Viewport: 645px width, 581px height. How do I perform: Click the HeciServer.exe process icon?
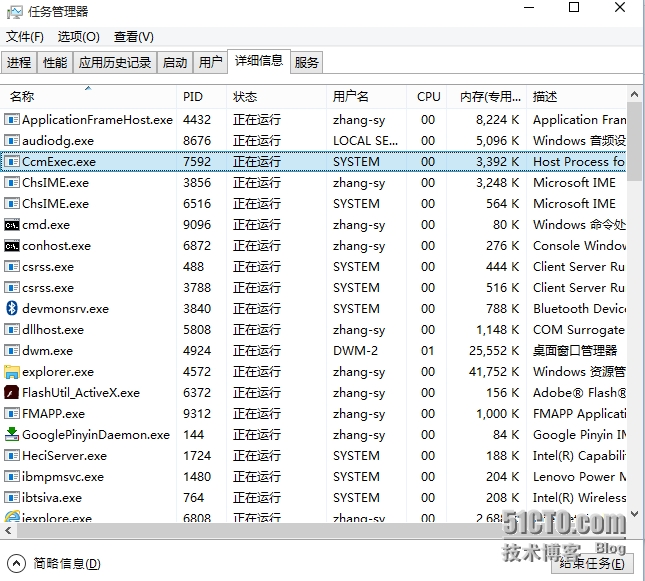pyautogui.click(x=12, y=456)
